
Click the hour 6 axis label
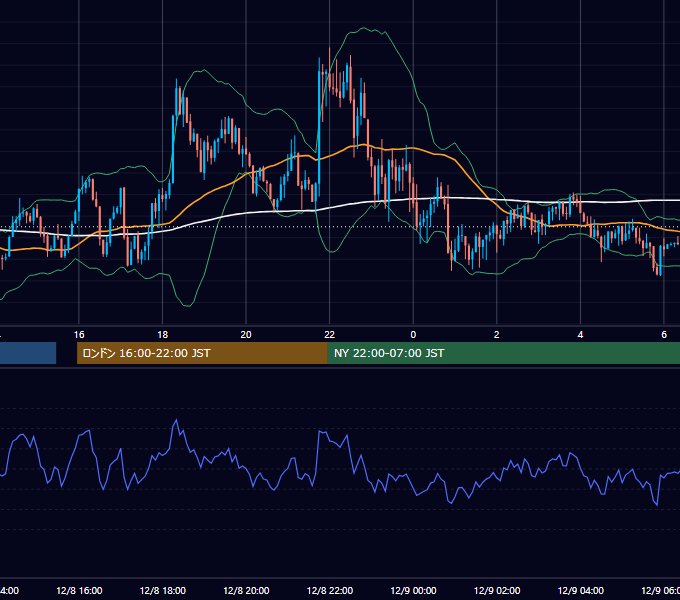pyautogui.click(x=664, y=335)
